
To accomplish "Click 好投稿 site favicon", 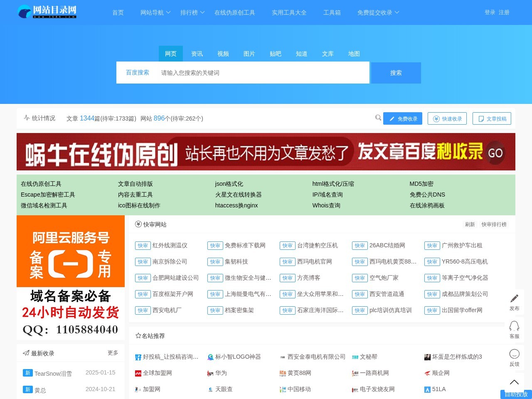I will [138, 357].
